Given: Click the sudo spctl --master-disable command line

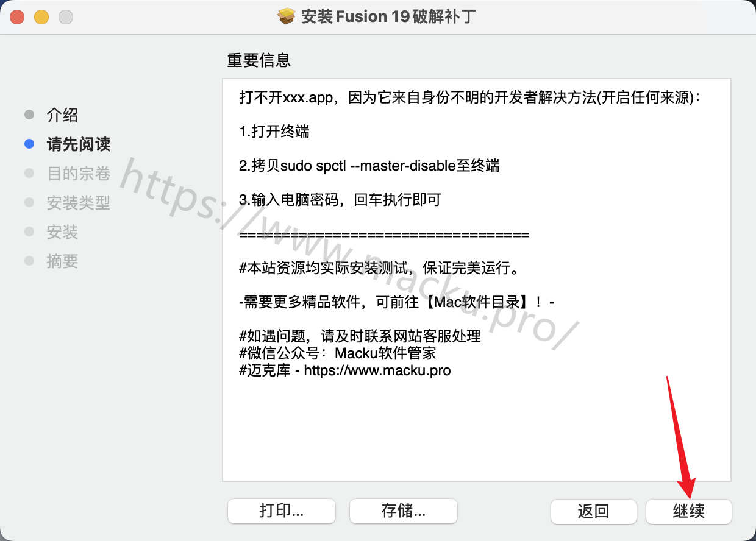Looking at the screenshot, I should 368,166.
